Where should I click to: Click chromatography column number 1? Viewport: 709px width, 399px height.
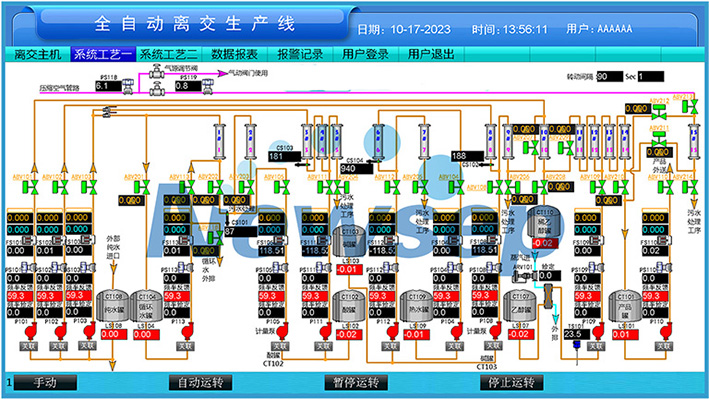click(219, 142)
